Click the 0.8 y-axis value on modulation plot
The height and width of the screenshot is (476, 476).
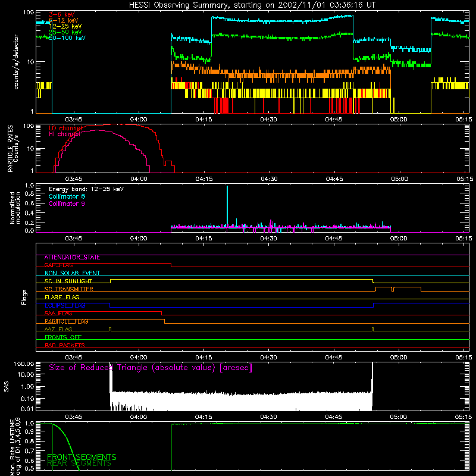pos(29,194)
